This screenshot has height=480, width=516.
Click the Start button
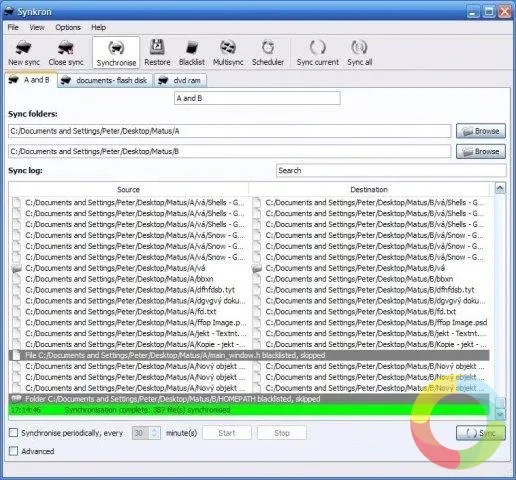tap(227, 433)
